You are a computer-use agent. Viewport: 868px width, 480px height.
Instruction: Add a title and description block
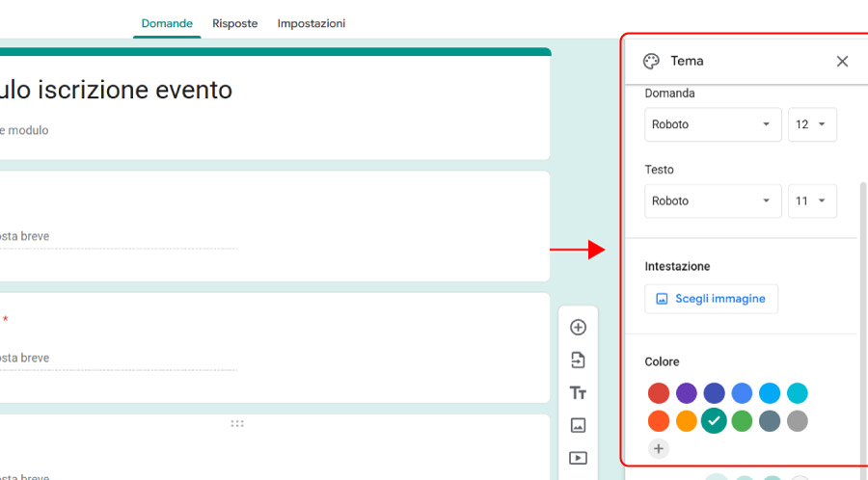[578, 393]
